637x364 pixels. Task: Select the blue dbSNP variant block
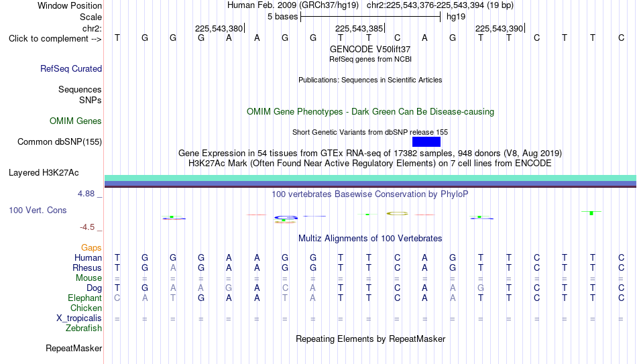pyautogui.click(x=426, y=142)
